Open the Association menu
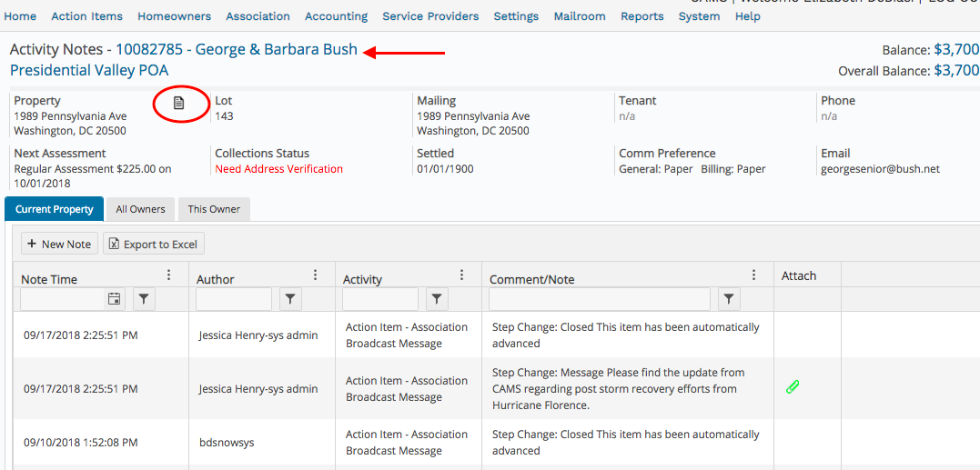This screenshot has height=470, width=980. tap(258, 16)
